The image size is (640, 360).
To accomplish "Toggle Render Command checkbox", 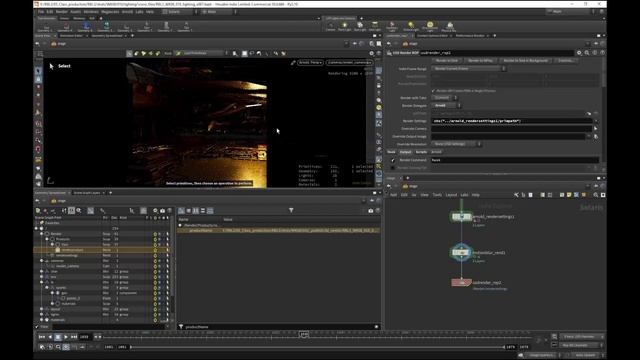I will [393, 160].
